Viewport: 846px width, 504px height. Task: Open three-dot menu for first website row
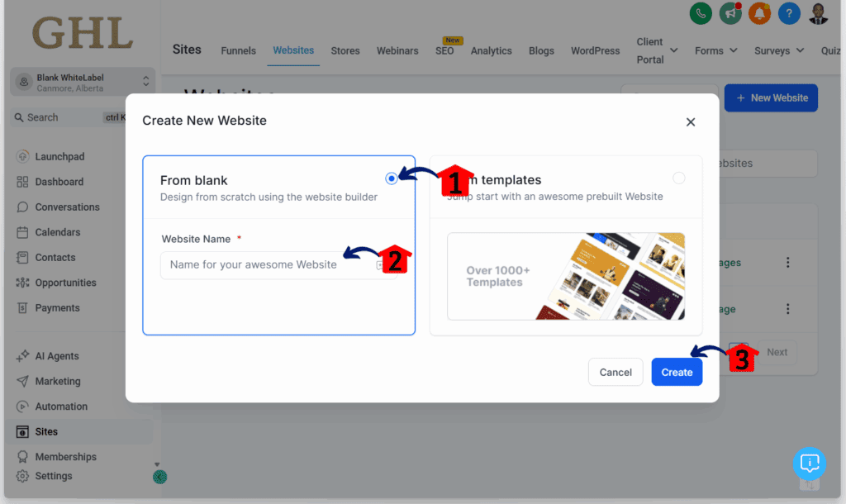coord(787,263)
